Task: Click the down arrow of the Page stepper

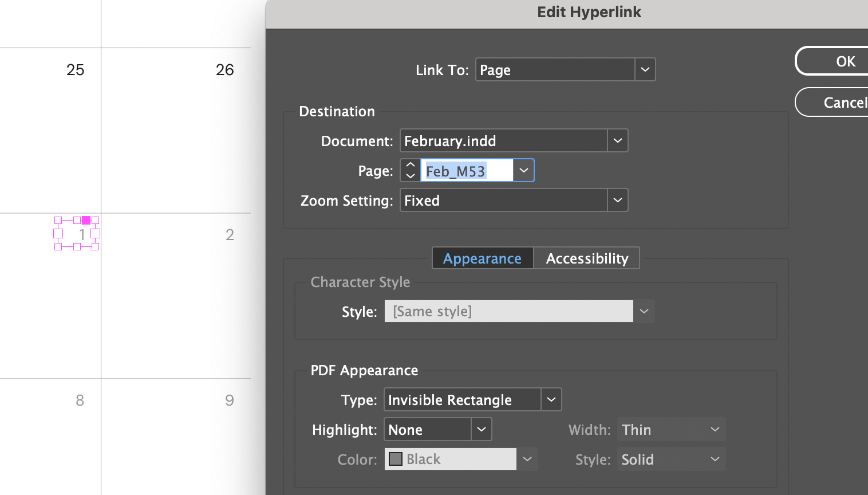Action: pyautogui.click(x=410, y=175)
